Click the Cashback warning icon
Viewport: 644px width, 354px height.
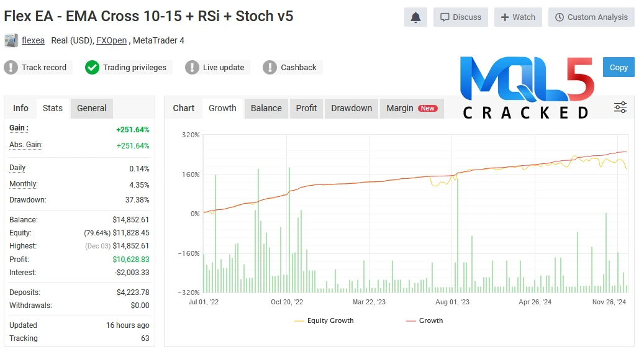(270, 67)
